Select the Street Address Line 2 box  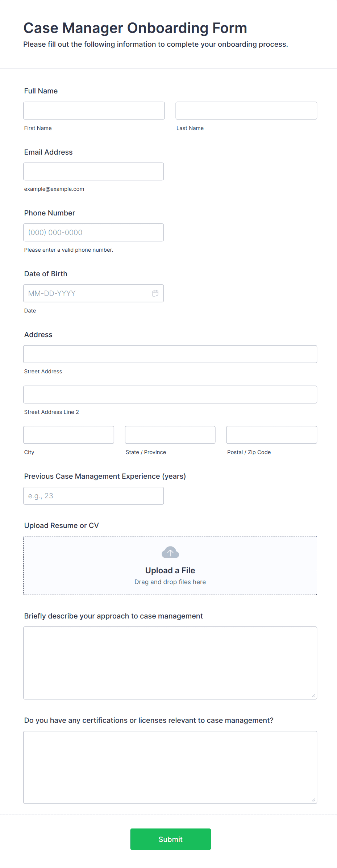click(x=170, y=395)
